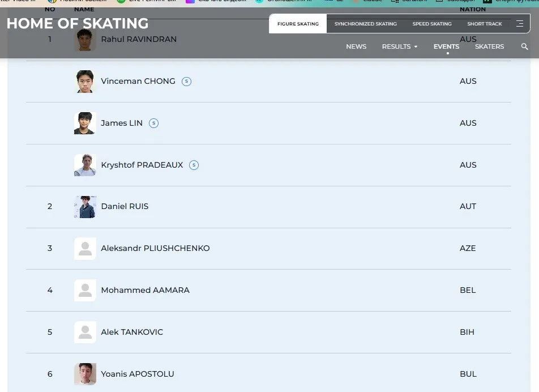
Task: Open the hamburger menu icon
Action: point(520,23)
